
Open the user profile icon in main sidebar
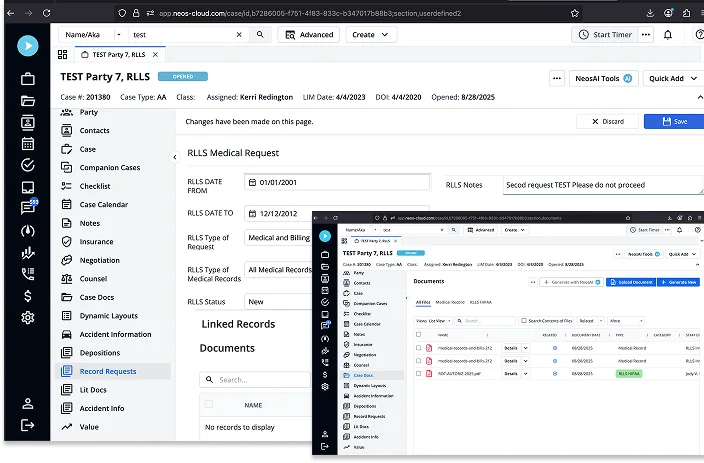click(28, 404)
